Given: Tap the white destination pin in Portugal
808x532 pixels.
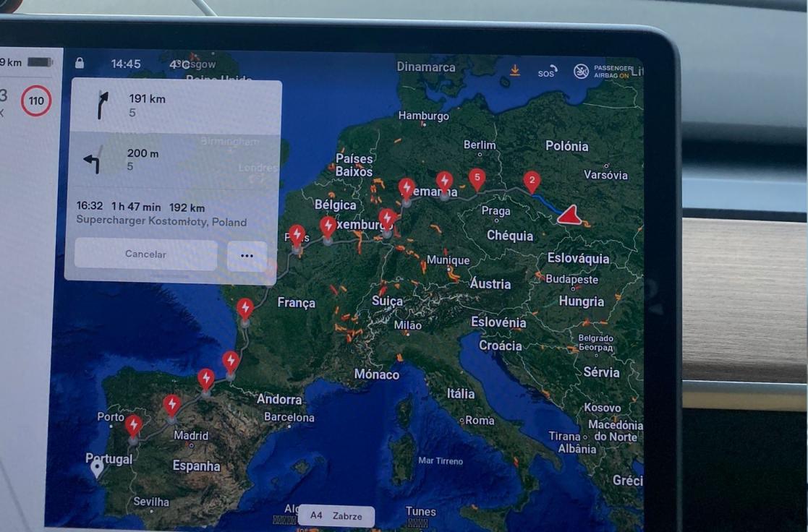Looking at the screenshot, I should 97,468.
